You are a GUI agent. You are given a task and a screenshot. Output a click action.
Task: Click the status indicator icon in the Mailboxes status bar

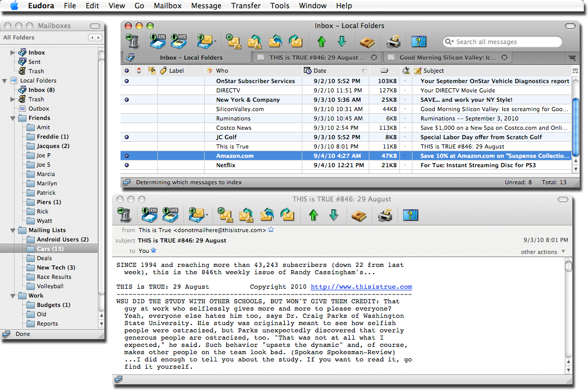tap(6, 334)
